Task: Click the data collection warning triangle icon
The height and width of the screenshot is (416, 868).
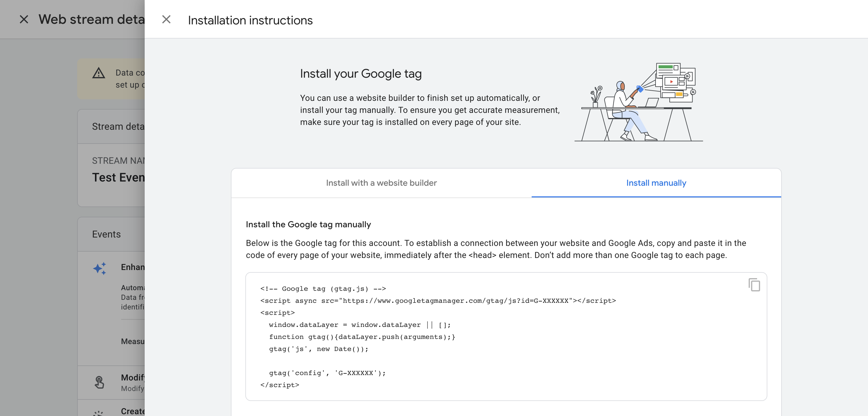Action: point(99,73)
